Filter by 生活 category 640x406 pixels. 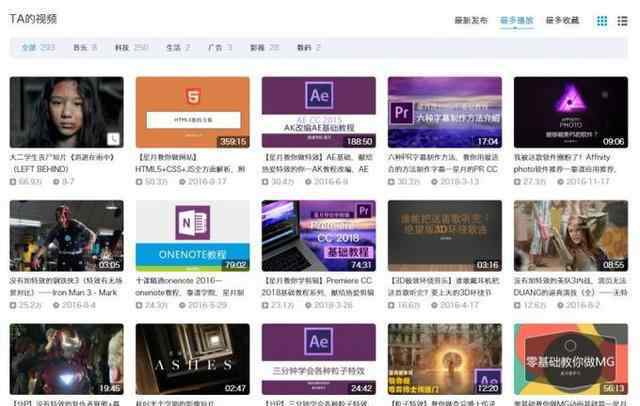coord(178,48)
